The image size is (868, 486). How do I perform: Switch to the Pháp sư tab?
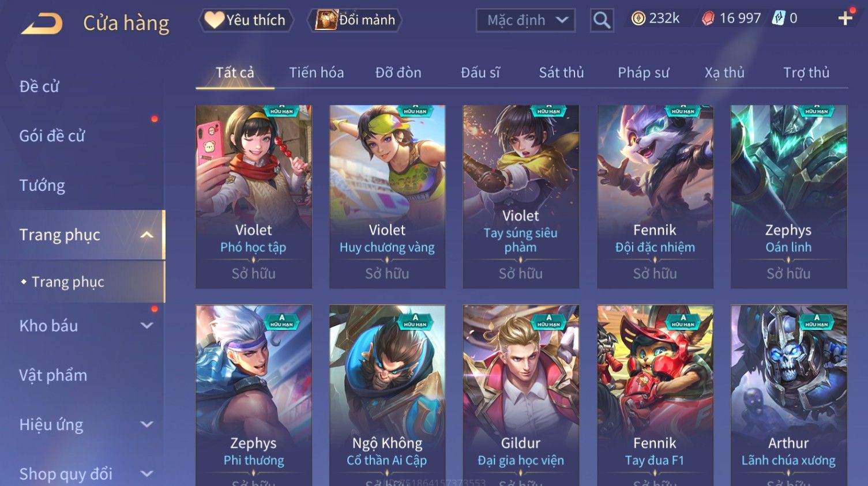(x=644, y=73)
